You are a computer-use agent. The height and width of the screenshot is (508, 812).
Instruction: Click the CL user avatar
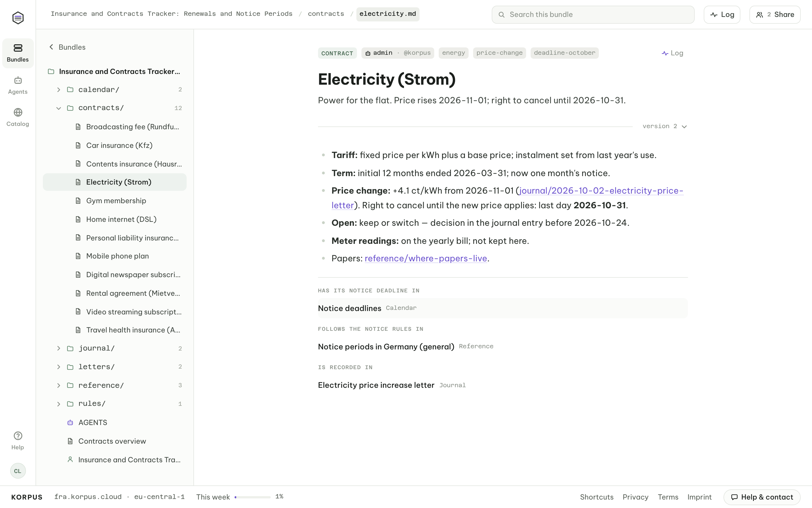coord(18,471)
